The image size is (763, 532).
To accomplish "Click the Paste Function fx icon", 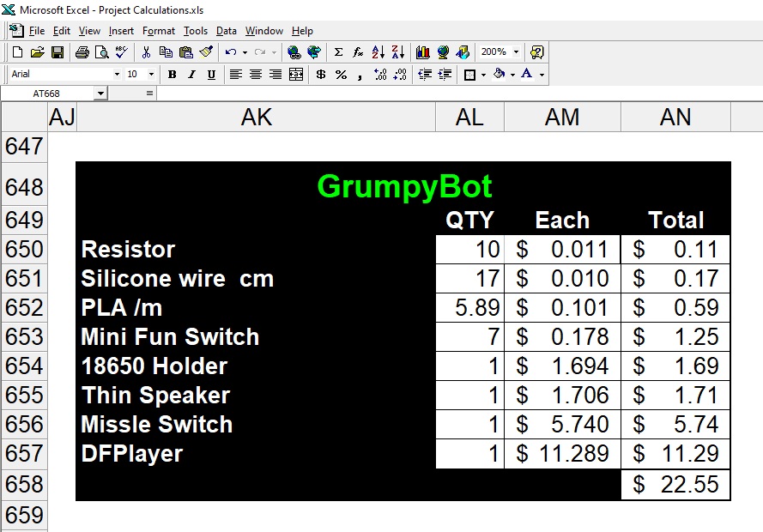I will [x=358, y=52].
